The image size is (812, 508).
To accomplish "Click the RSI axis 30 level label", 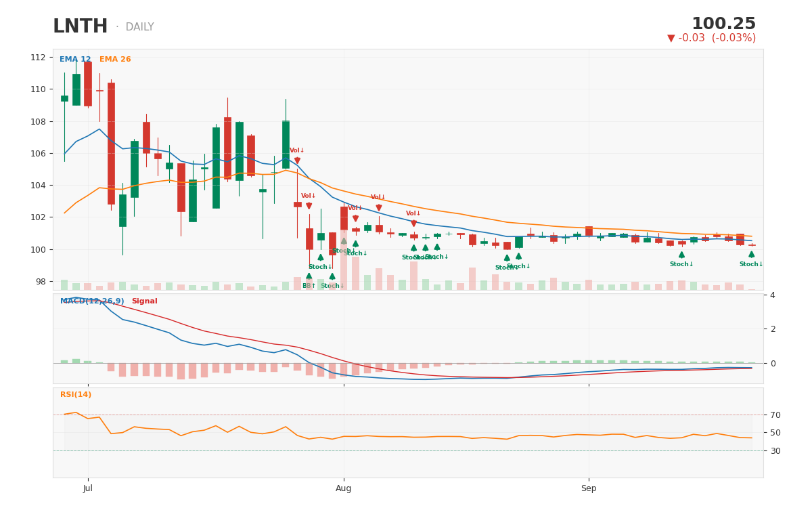I will pos(775,451).
